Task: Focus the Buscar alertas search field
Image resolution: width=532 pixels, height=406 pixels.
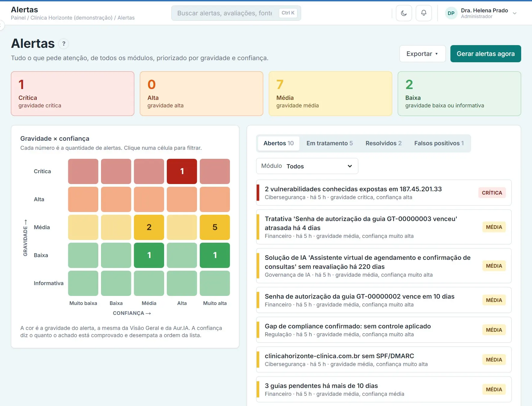Action: point(236,13)
